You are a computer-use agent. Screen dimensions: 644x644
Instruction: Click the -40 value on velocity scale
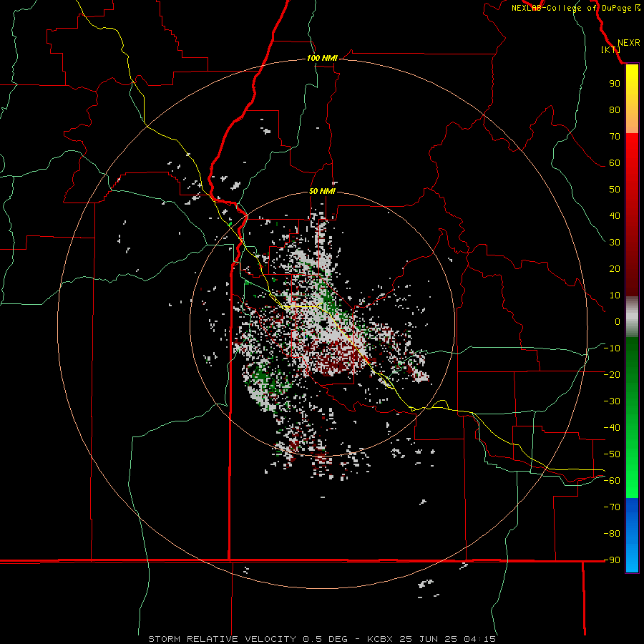click(612, 428)
